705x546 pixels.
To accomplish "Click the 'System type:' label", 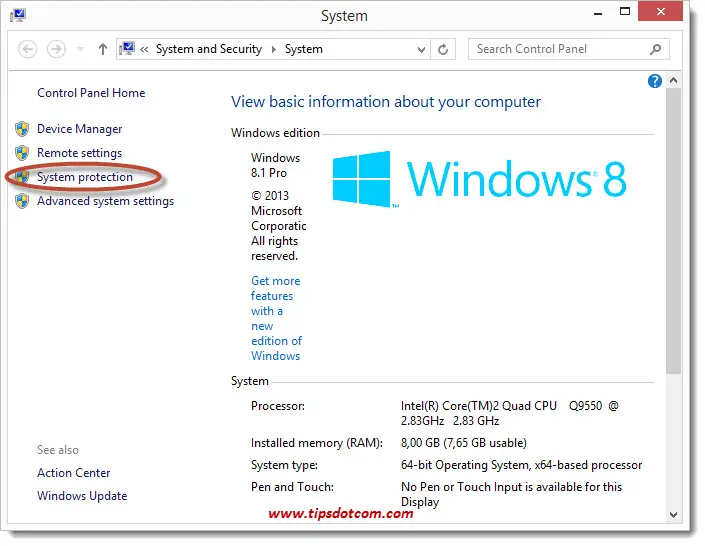I will click(284, 465).
